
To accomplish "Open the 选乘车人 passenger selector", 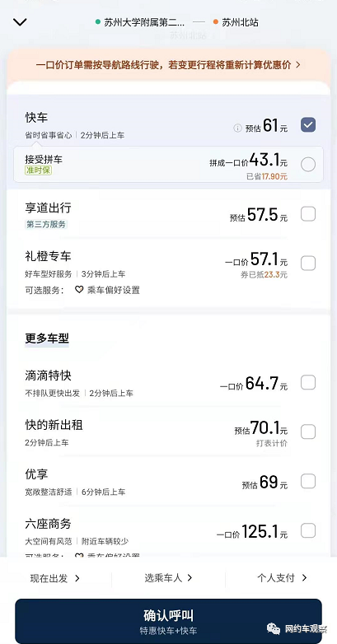I will 168,578.
